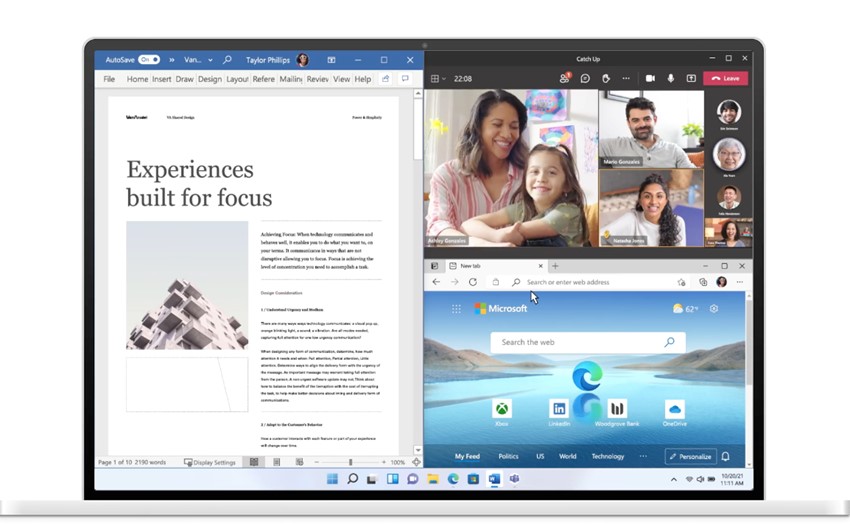The width and height of the screenshot is (850, 532).
Task: Click the Word zoom slider handle
Action: pyautogui.click(x=351, y=462)
